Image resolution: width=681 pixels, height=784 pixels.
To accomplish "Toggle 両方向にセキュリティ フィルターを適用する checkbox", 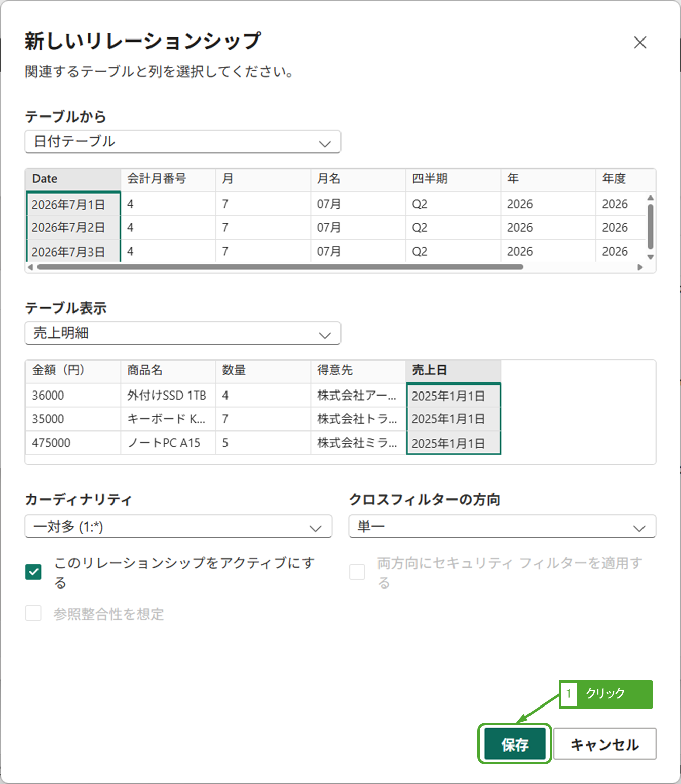I will [x=357, y=572].
